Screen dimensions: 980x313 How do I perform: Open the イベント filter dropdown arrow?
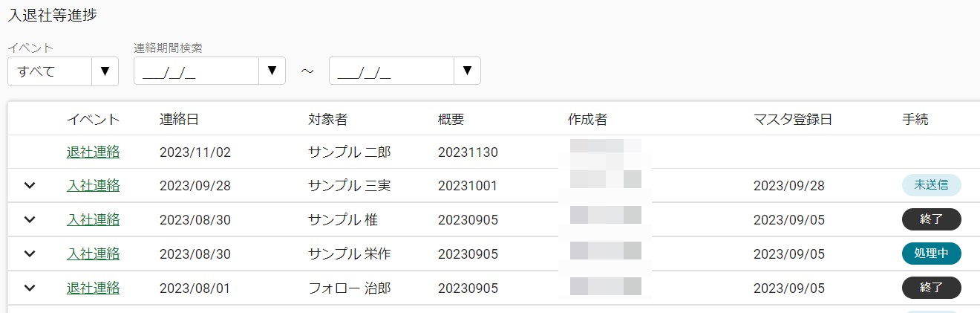tap(105, 71)
